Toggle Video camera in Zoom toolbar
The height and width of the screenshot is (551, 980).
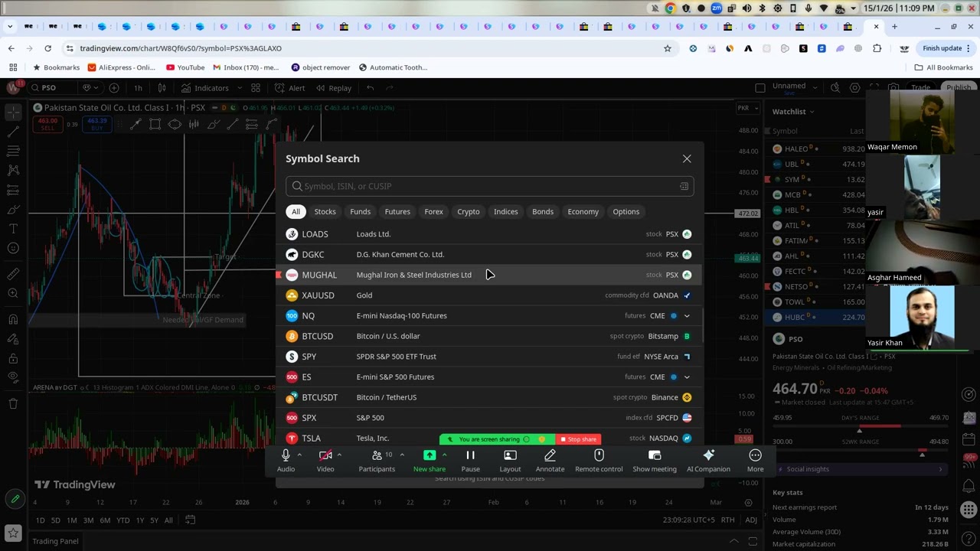click(x=325, y=461)
